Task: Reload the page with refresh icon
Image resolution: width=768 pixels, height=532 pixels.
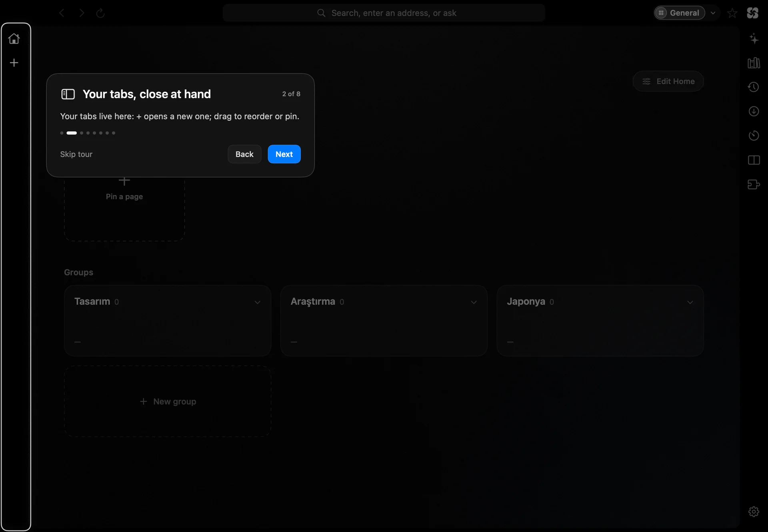Action: click(x=100, y=13)
